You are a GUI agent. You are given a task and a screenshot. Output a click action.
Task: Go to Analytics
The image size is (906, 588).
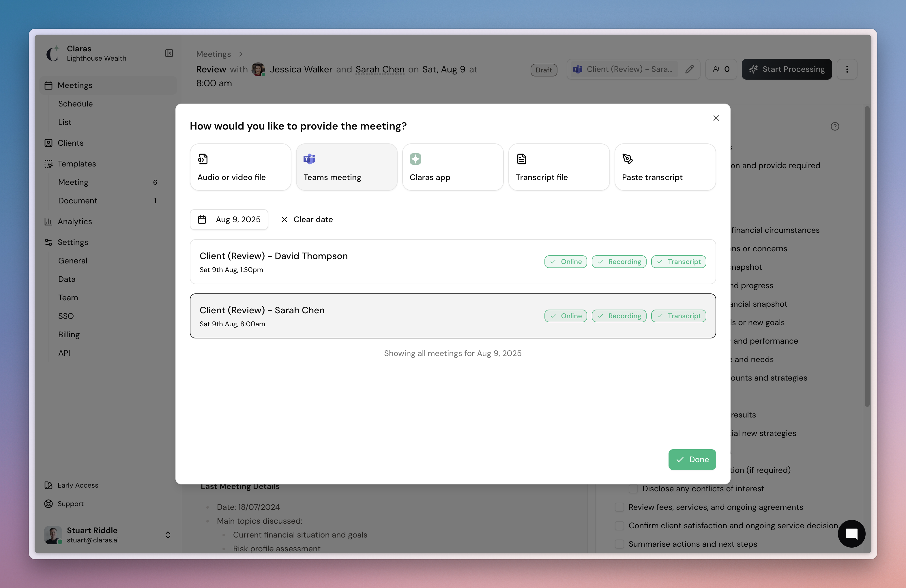[75, 222]
